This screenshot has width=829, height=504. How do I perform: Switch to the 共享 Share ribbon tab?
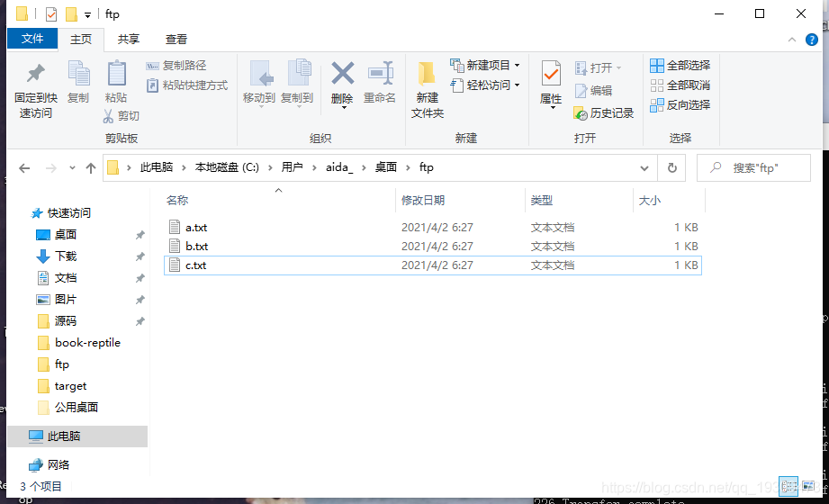pos(129,39)
